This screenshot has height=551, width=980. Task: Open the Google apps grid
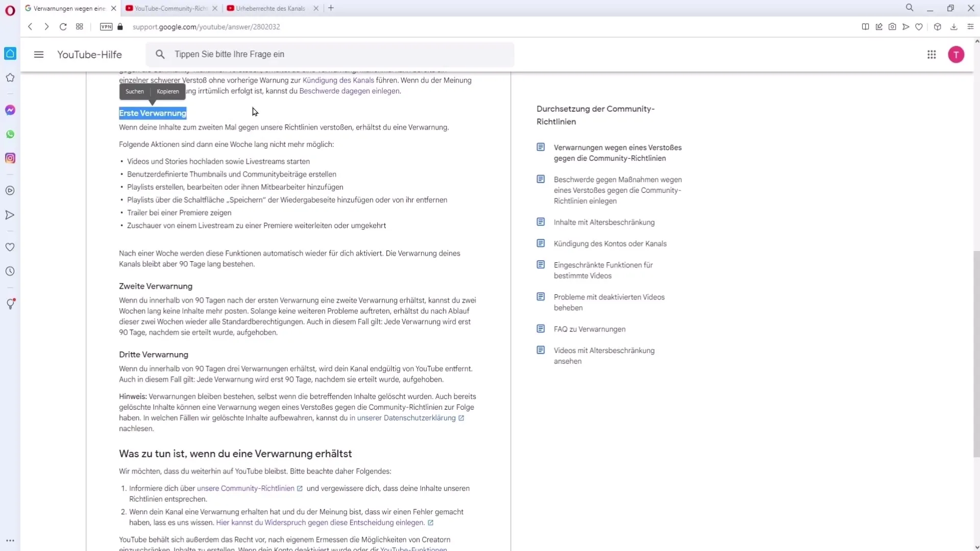pos(932,55)
